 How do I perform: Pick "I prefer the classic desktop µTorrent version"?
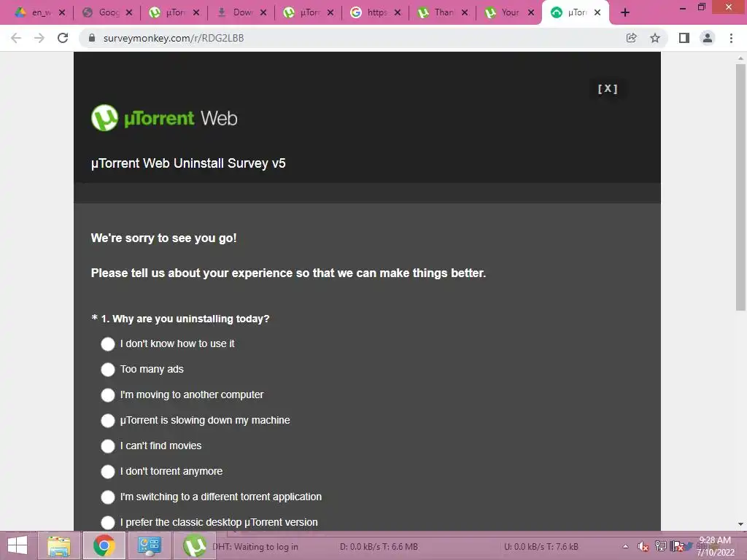click(x=108, y=522)
